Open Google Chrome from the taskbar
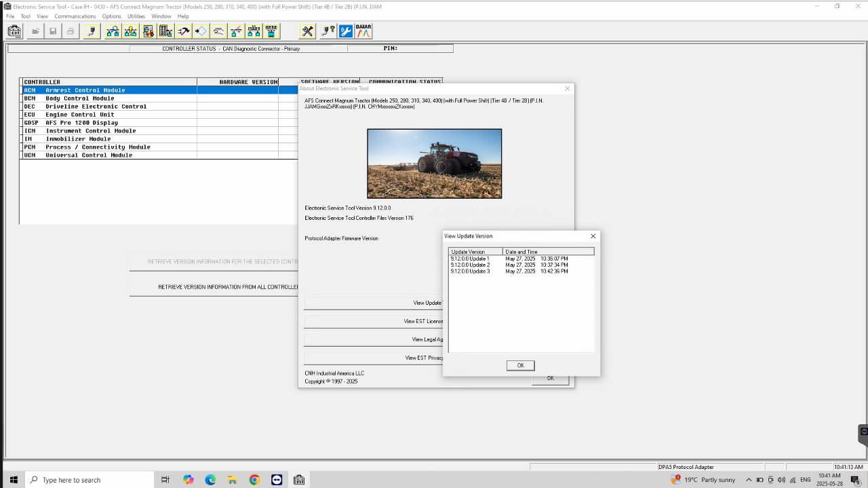868x488 pixels. point(254,480)
